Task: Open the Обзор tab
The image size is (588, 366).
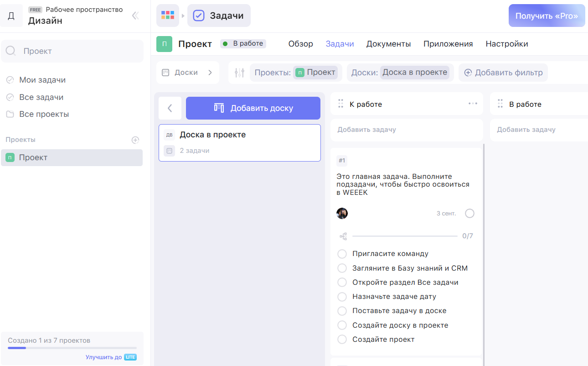Action: pos(300,43)
